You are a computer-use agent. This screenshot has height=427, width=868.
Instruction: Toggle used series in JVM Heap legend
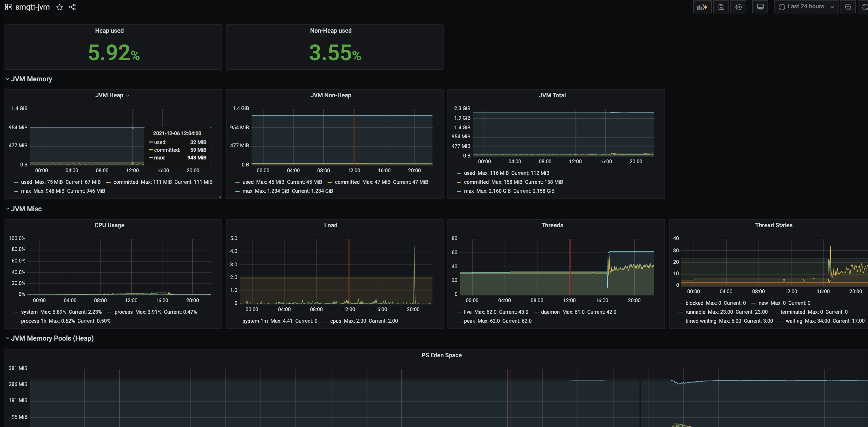[26, 182]
